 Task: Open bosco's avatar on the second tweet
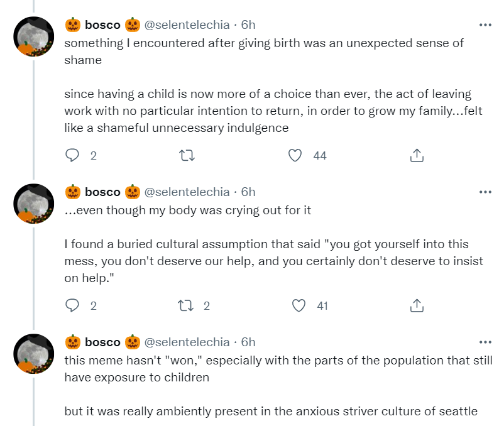33,204
